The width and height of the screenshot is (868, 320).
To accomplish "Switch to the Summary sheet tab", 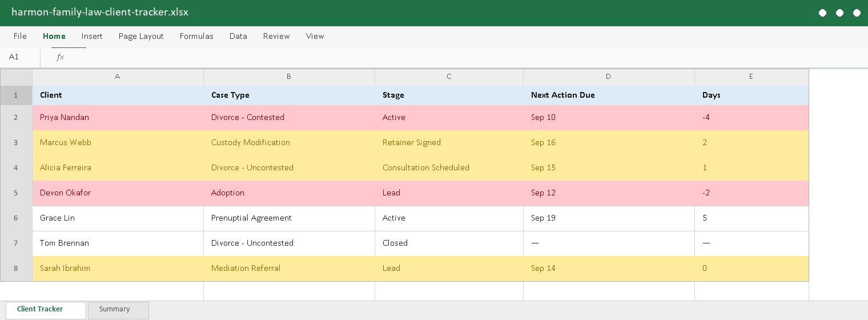I will (118, 309).
